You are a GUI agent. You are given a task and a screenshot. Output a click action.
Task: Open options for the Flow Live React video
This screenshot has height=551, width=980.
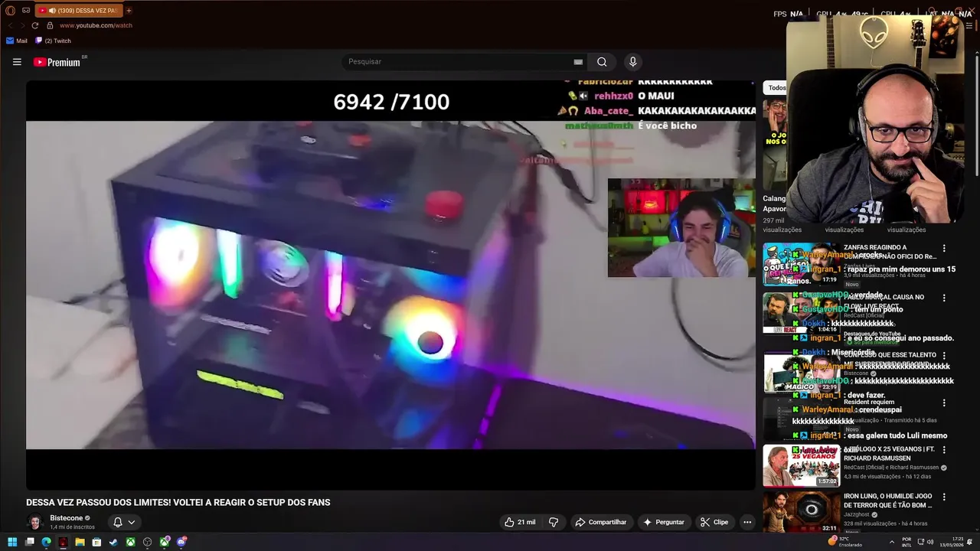coord(944,298)
